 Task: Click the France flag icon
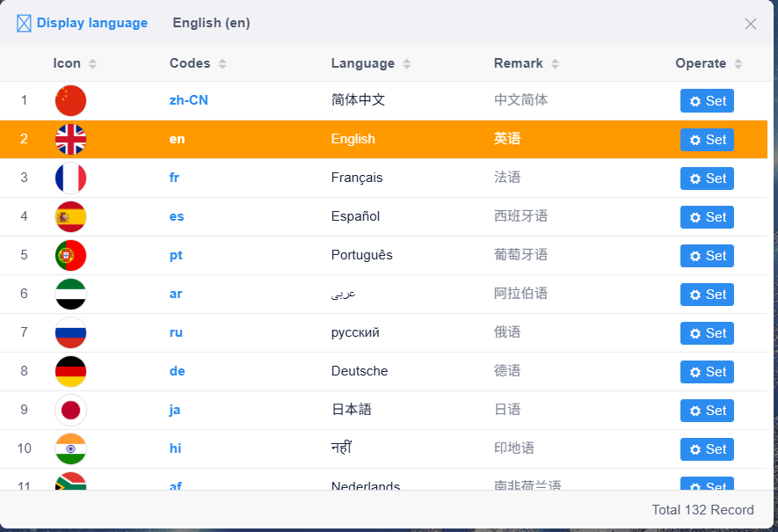coord(70,178)
